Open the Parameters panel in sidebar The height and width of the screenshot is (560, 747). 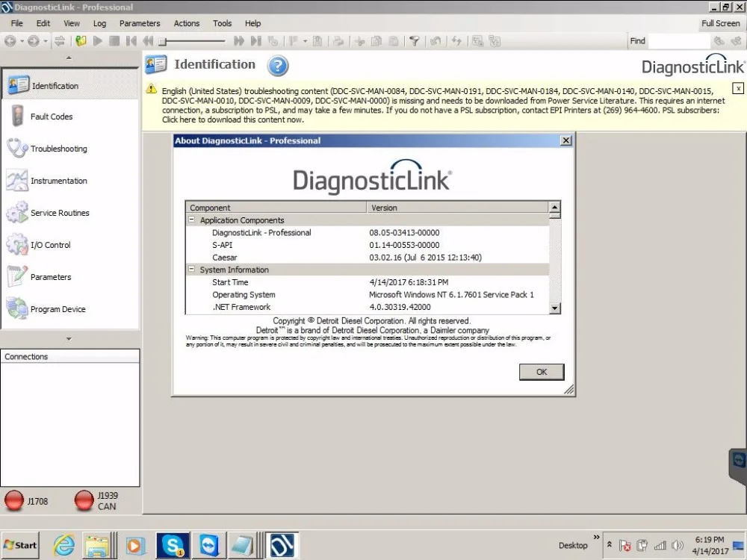point(70,277)
